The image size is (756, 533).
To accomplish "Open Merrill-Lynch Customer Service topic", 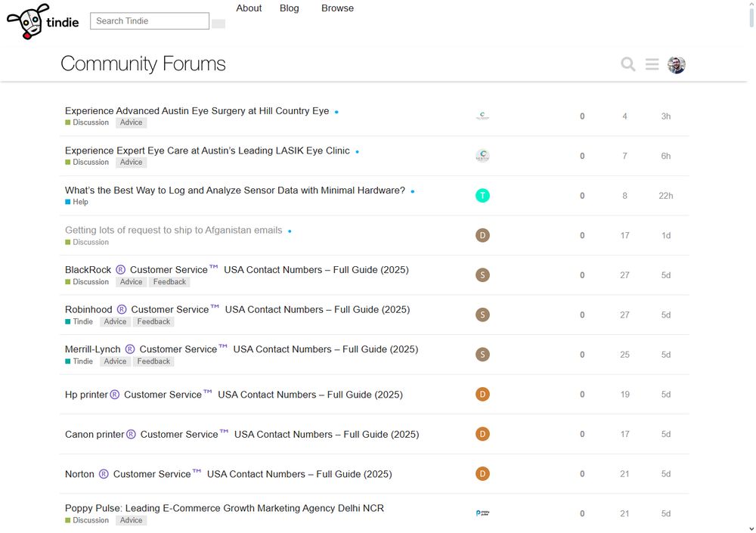I will (x=242, y=349).
